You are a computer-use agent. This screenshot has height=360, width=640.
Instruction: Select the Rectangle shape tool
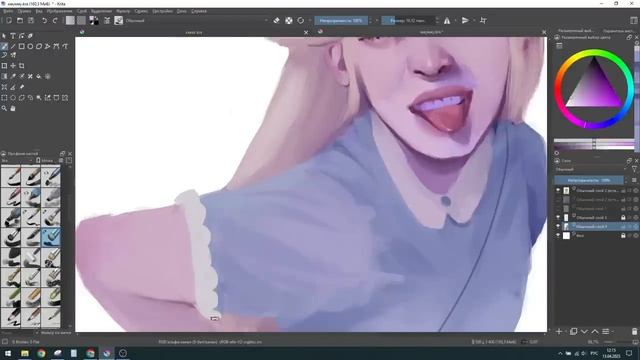point(22,47)
